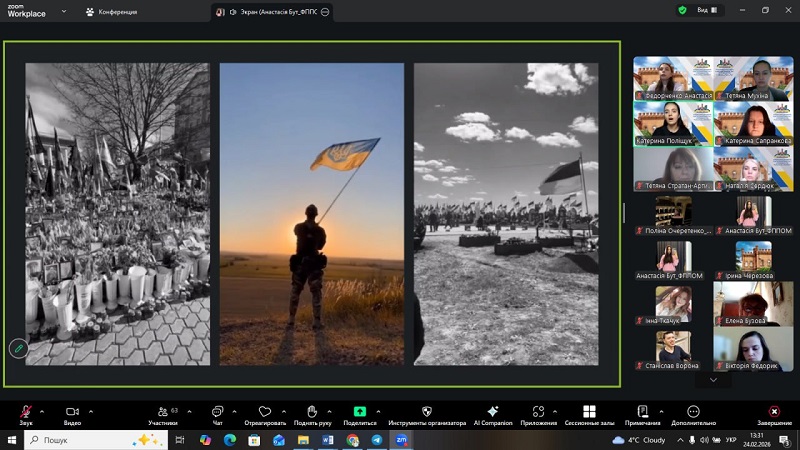Open Дополнительно more options

click(693, 412)
